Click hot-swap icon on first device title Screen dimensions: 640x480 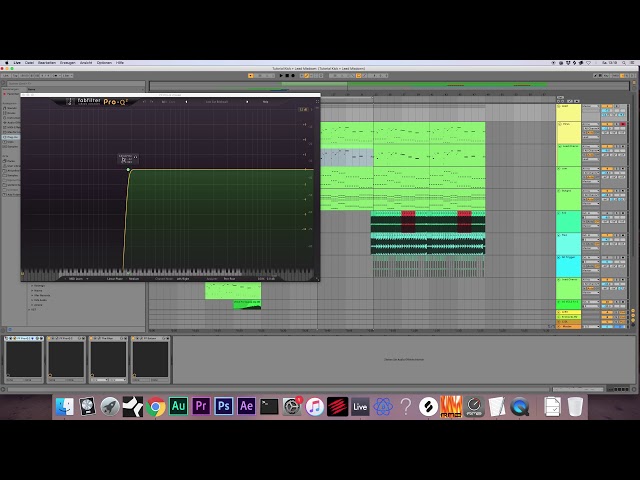38,338
